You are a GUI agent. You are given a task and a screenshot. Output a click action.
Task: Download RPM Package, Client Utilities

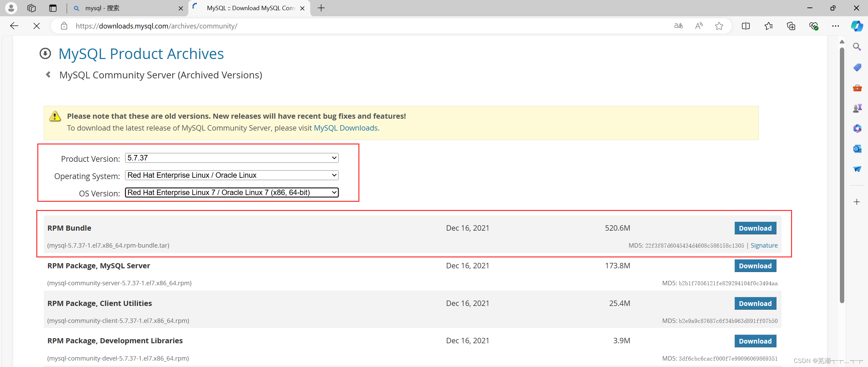tap(755, 304)
